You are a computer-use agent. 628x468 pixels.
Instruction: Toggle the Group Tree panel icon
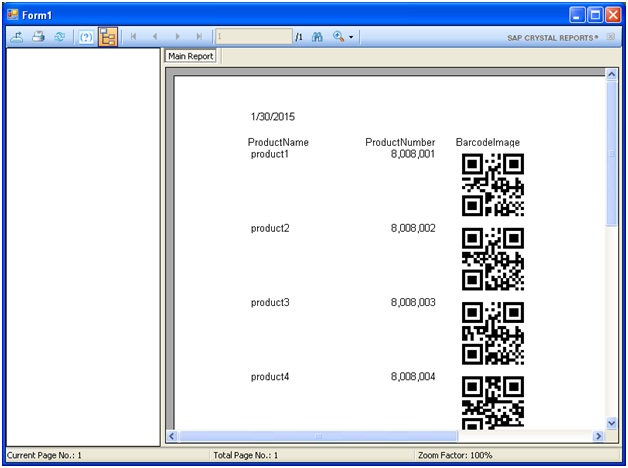[108, 37]
